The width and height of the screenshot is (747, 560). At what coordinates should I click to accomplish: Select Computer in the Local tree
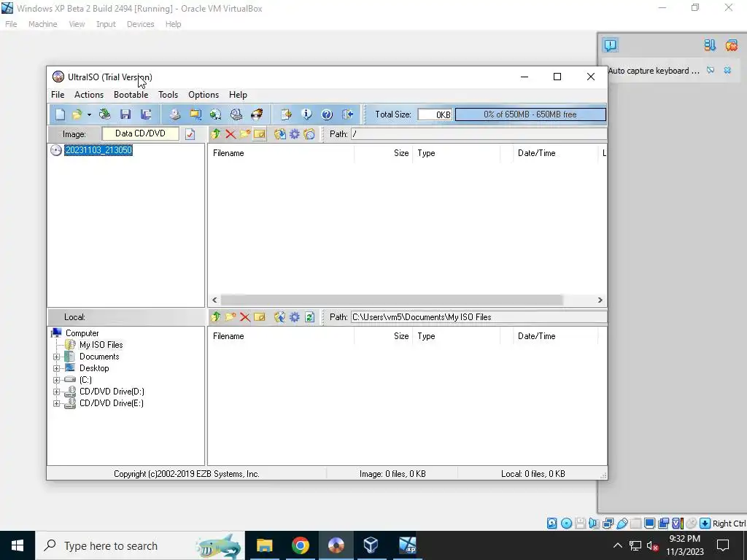(82, 333)
